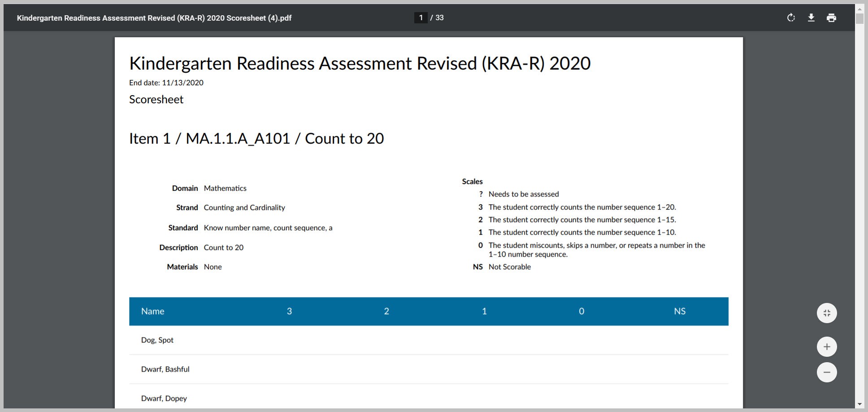Click the '1' score column header
This screenshot has width=868, height=412.
(x=484, y=311)
